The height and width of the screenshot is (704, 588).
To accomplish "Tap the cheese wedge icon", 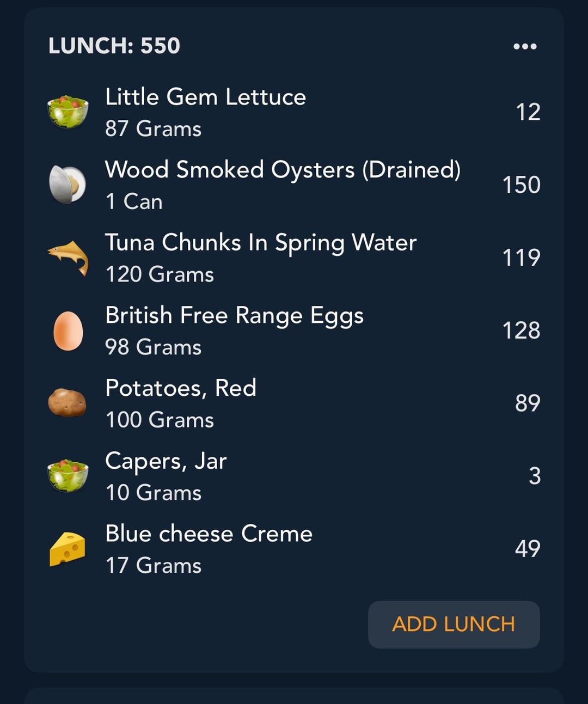I will pyautogui.click(x=68, y=549).
